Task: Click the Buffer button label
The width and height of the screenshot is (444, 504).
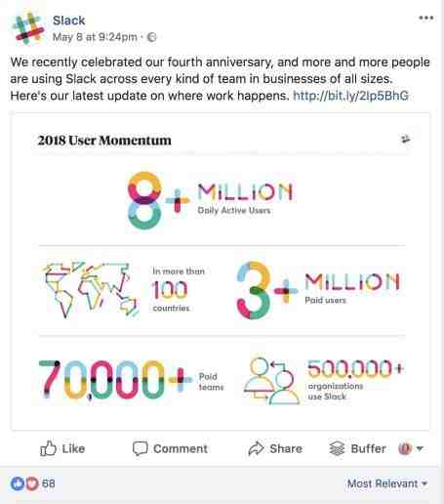Action: click(x=369, y=448)
